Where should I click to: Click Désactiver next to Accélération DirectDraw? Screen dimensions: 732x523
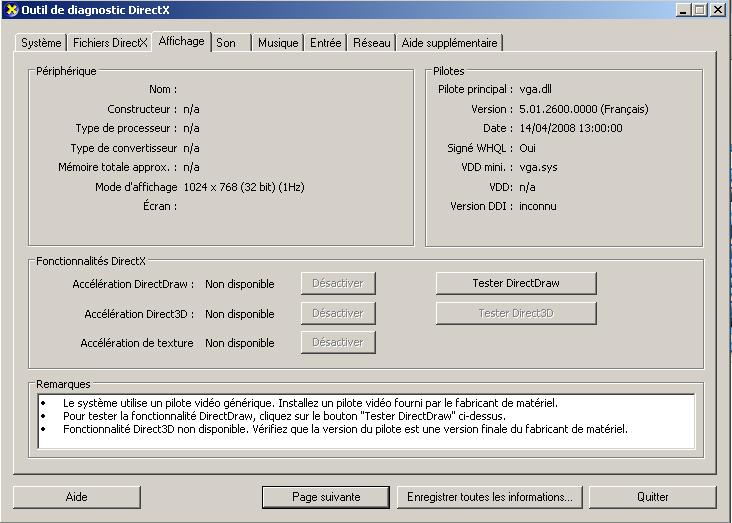tap(338, 283)
